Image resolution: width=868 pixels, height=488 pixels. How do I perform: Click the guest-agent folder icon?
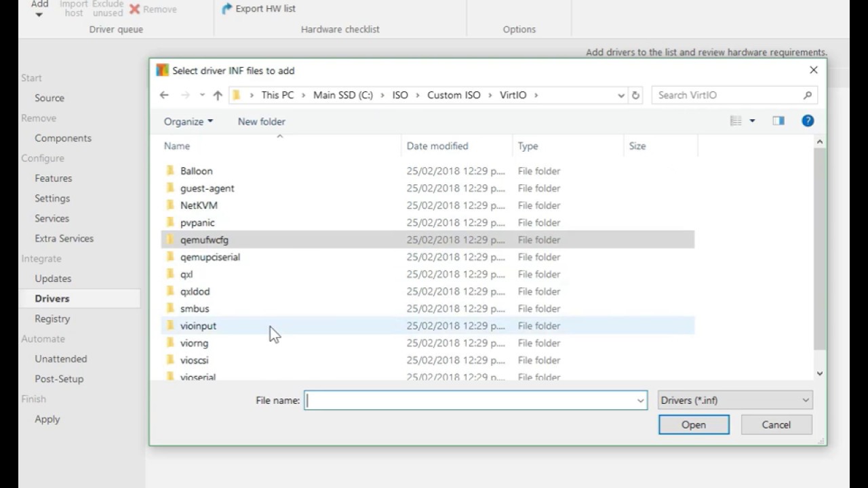click(x=171, y=188)
